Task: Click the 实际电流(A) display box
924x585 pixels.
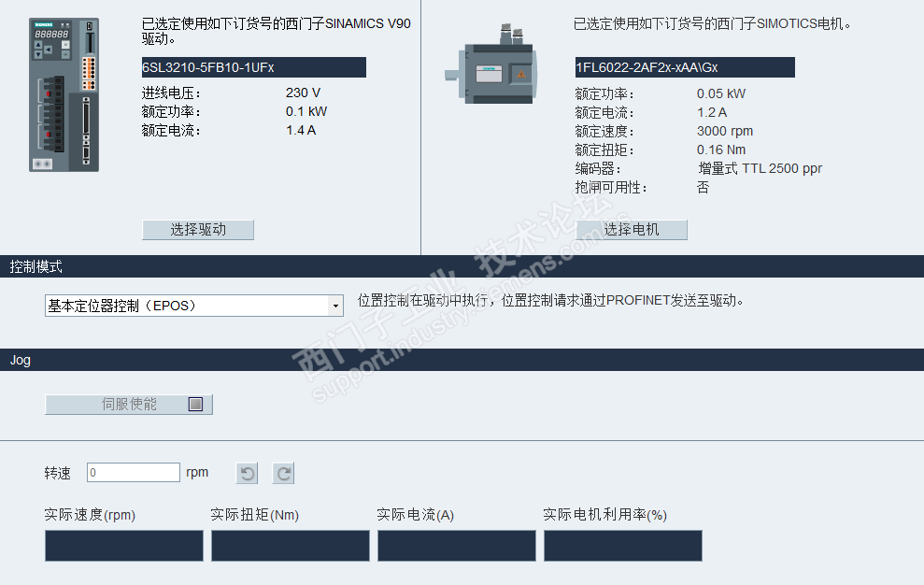Action: point(457,546)
